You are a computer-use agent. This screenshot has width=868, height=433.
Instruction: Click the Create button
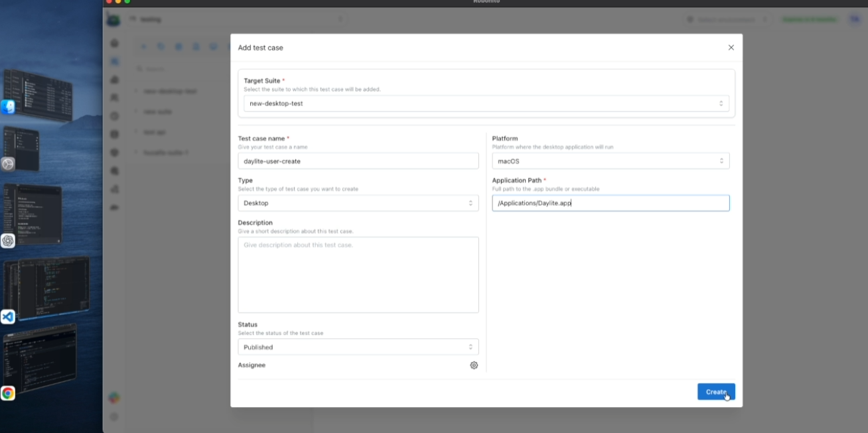[x=716, y=391]
